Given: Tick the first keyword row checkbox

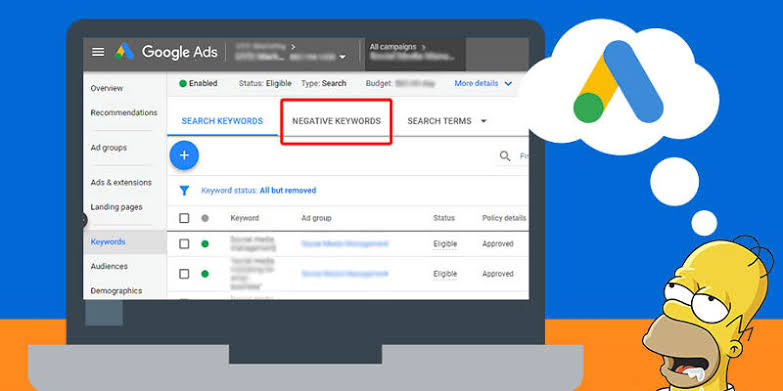Looking at the screenshot, I should tap(184, 244).
